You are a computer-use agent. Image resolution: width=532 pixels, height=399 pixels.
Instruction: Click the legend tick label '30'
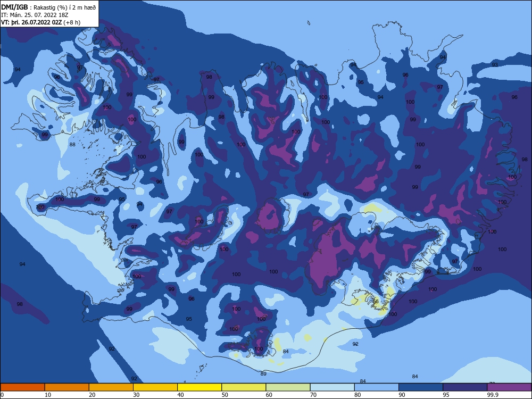pos(136,395)
